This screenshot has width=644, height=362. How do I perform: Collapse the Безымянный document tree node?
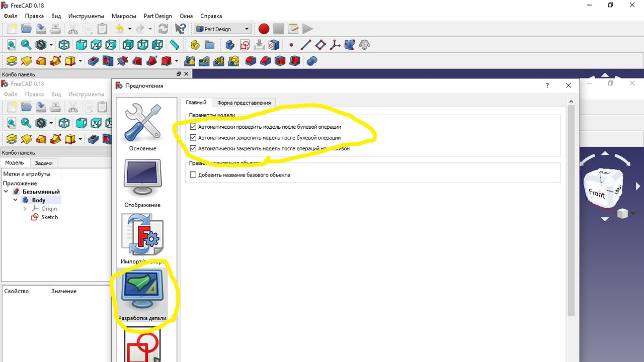pyautogui.click(x=6, y=192)
